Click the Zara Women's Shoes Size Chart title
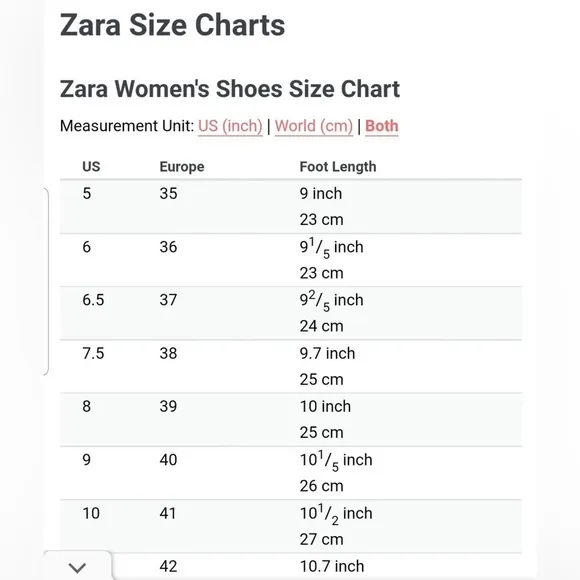The image size is (580, 580). point(230,89)
